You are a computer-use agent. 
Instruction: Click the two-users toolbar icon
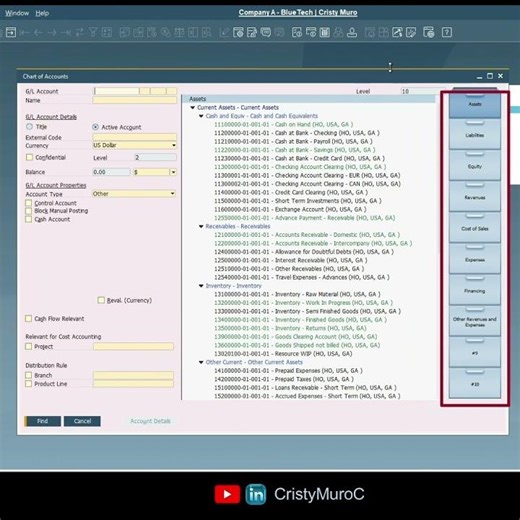tap(338, 32)
